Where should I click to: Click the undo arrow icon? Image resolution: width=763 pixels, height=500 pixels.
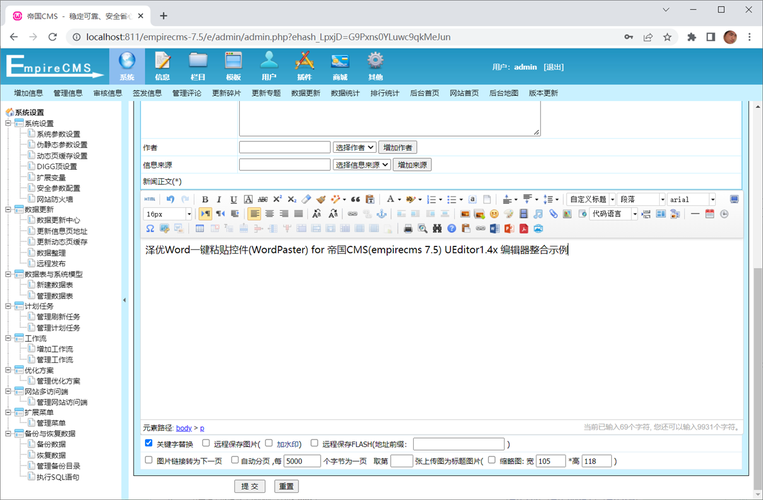click(x=170, y=199)
